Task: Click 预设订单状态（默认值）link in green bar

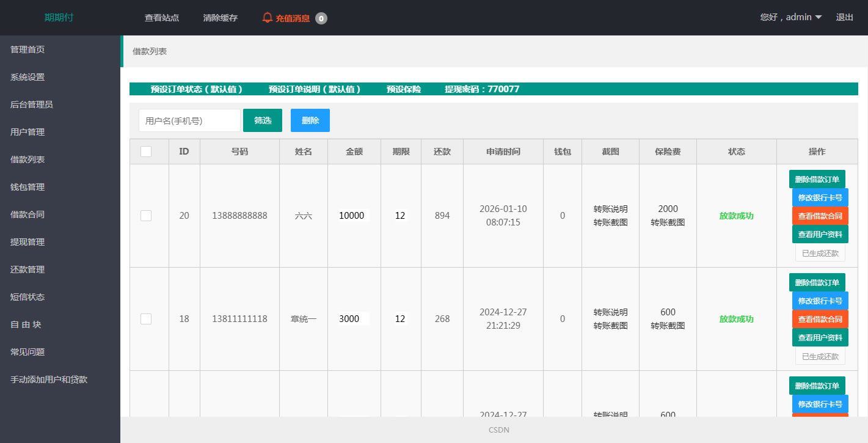Action: click(x=197, y=89)
